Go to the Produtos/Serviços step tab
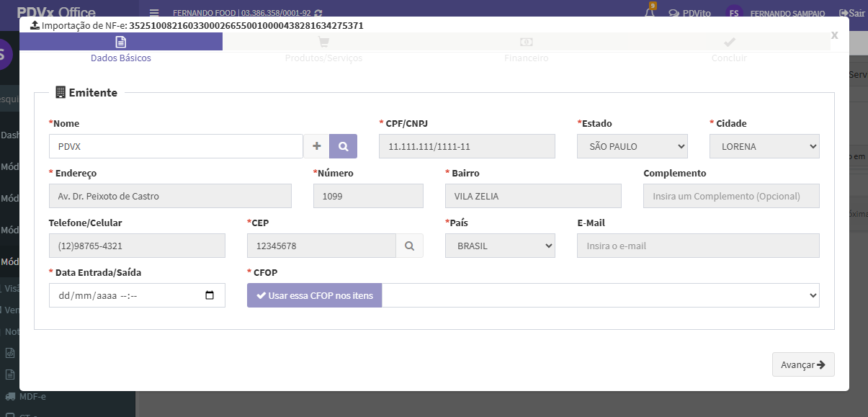868x417 pixels. pyautogui.click(x=323, y=49)
